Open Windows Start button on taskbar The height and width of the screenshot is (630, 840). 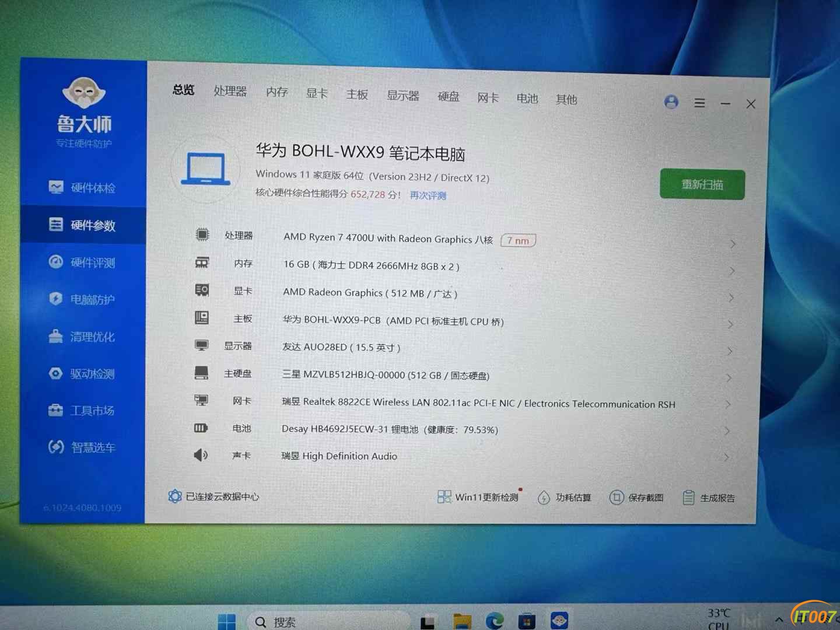pos(226,621)
